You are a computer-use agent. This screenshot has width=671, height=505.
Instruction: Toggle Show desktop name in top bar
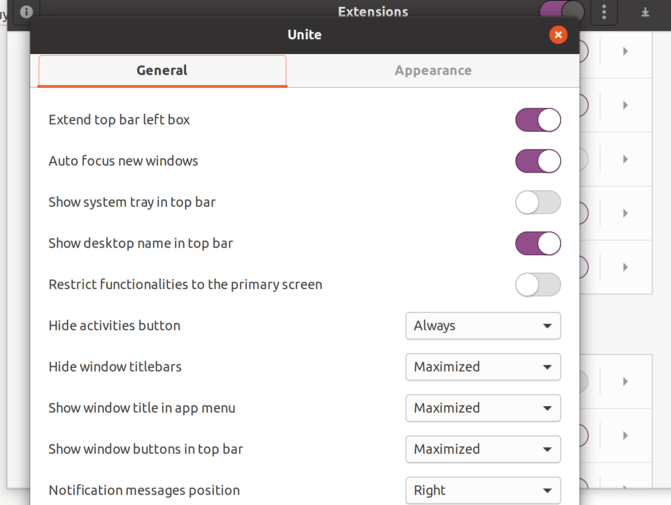538,243
